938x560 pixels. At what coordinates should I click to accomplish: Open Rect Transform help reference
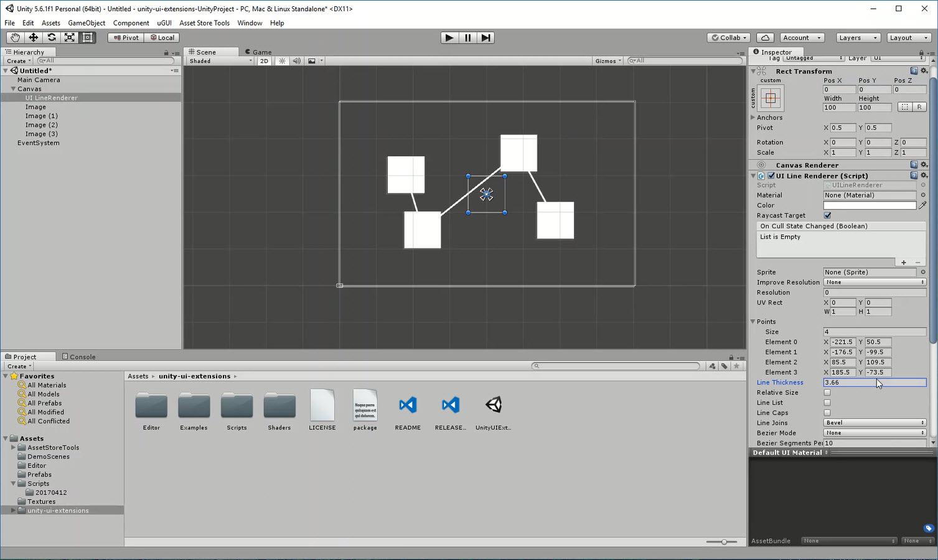(x=914, y=71)
